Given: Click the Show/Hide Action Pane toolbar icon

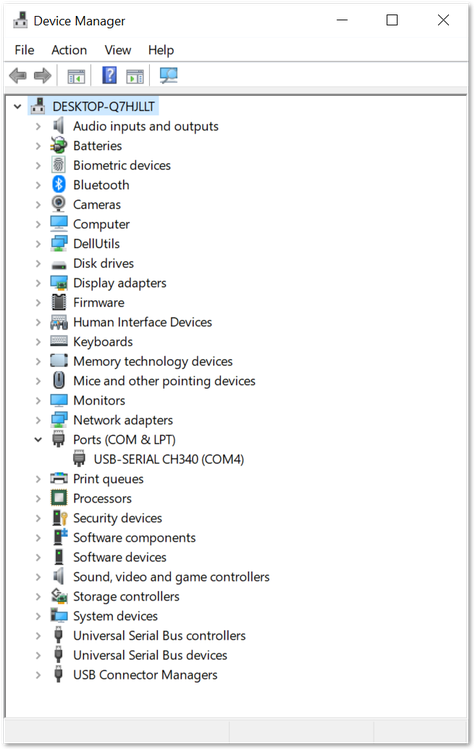Looking at the screenshot, I should (x=135, y=76).
